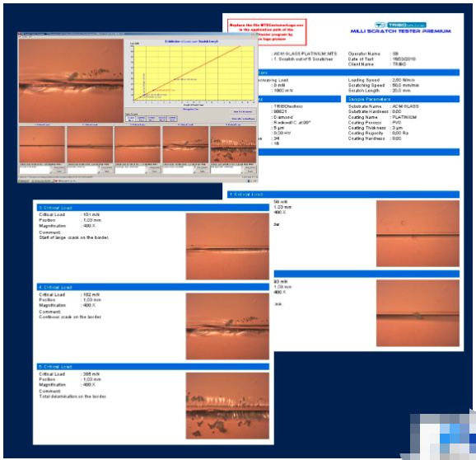Open the first menu in the menu bar
476x460 pixels.
[x=20, y=37]
